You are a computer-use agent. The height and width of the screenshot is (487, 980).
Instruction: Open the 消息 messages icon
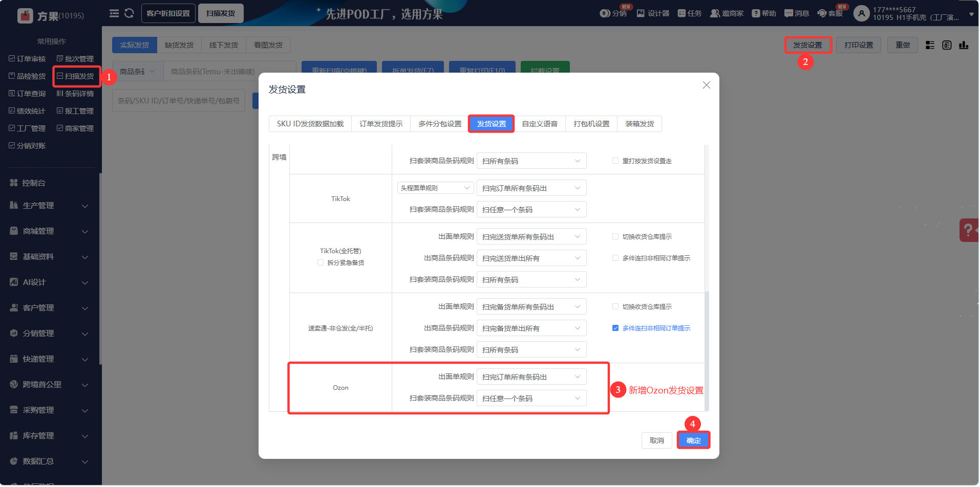(789, 13)
